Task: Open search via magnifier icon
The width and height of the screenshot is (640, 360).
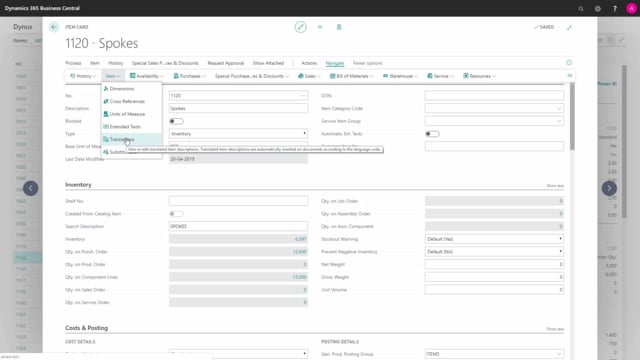Action: pos(581,8)
